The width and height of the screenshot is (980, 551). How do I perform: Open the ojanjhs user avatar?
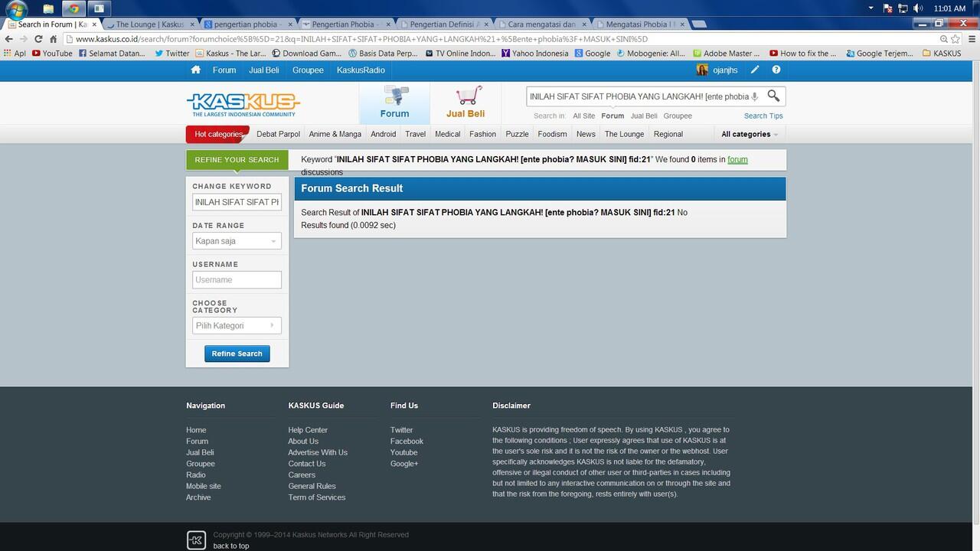point(702,70)
